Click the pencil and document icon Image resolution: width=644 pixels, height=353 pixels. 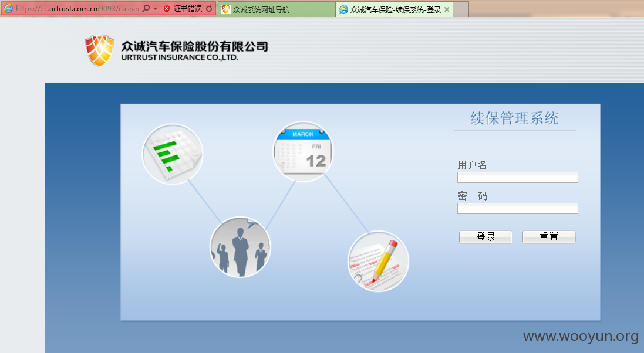click(378, 262)
